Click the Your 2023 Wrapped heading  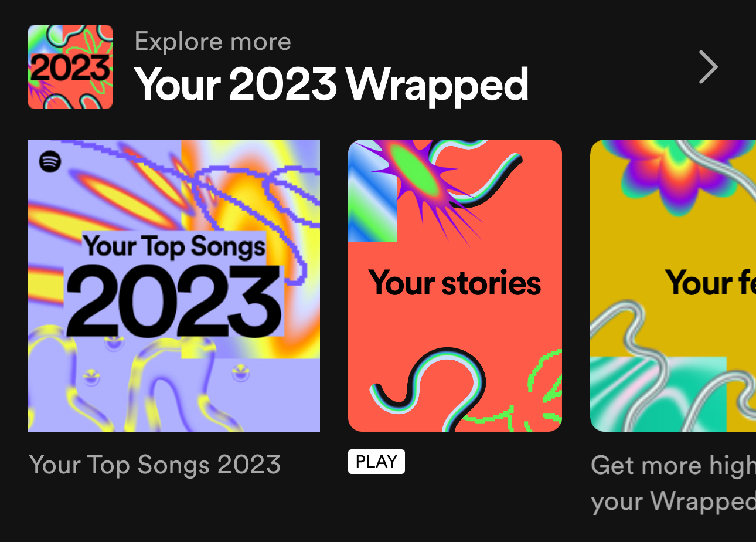pyautogui.click(x=331, y=84)
